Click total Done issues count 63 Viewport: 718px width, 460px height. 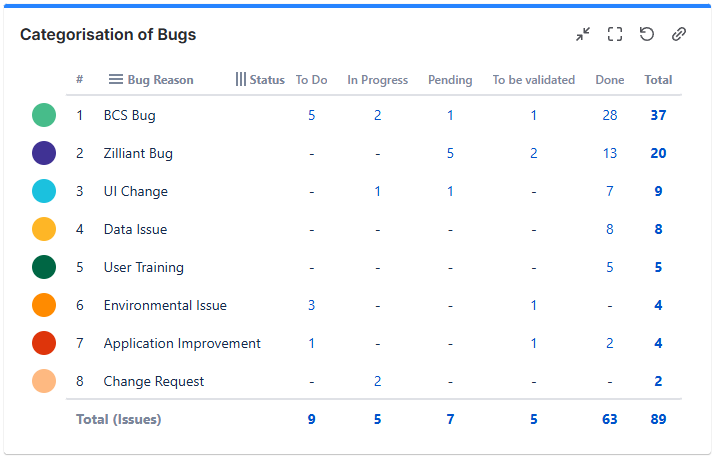coord(609,419)
